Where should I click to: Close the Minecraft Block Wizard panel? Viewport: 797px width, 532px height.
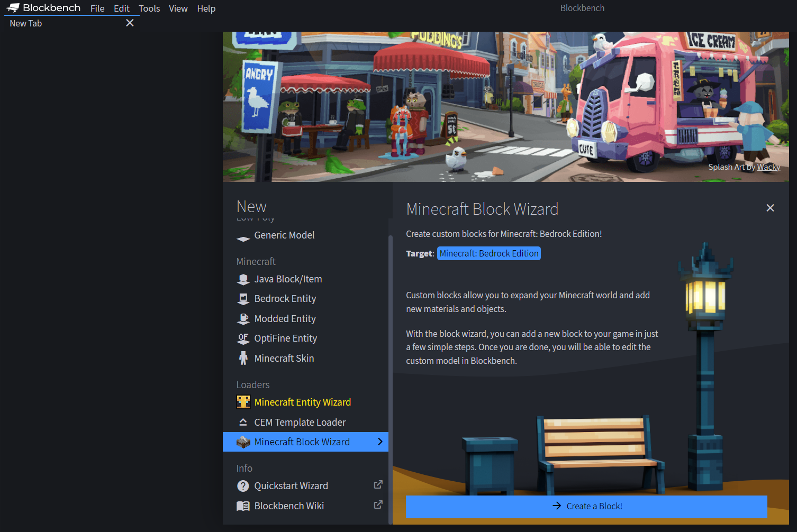770,208
